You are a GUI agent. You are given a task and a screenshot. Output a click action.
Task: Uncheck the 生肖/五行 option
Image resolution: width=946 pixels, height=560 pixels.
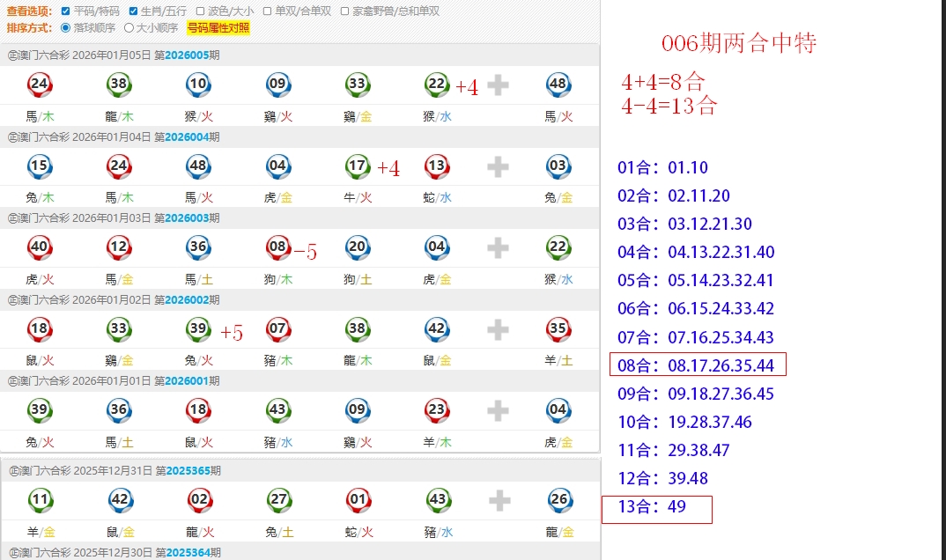tap(133, 11)
